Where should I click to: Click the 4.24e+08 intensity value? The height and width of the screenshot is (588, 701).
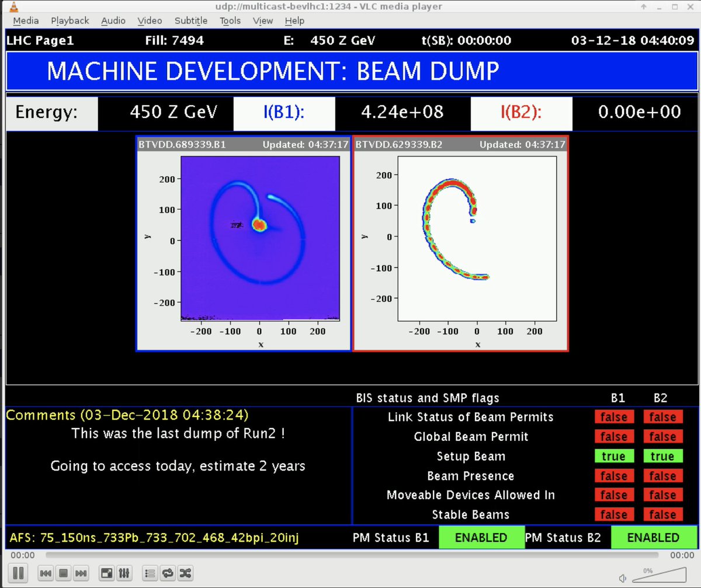pyautogui.click(x=402, y=112)
